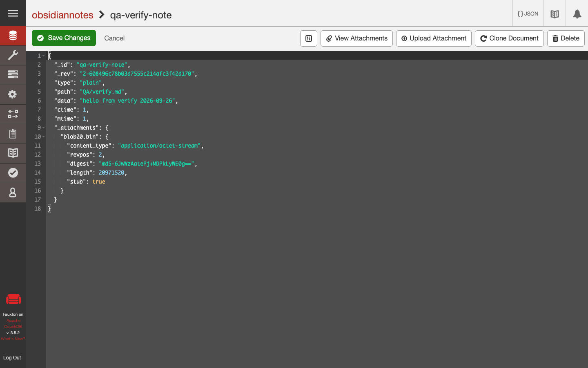Open the Databases icon in sidebar

pos(13,36)
